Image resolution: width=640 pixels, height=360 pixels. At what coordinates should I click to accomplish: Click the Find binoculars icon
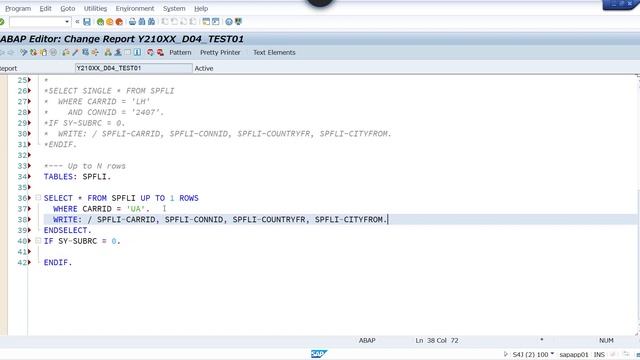click(x=142, y=22)
